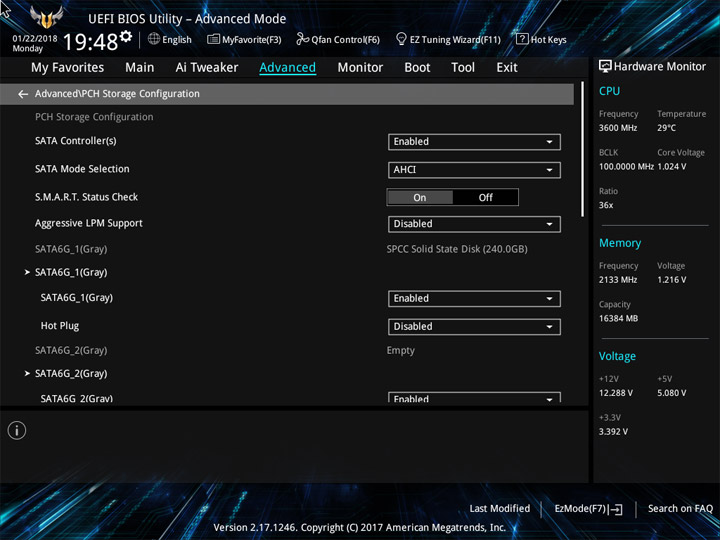Viewport: 720px width, 540px height.
Task: Click the 19:48 clock display
Action: (x=90, y=42)
